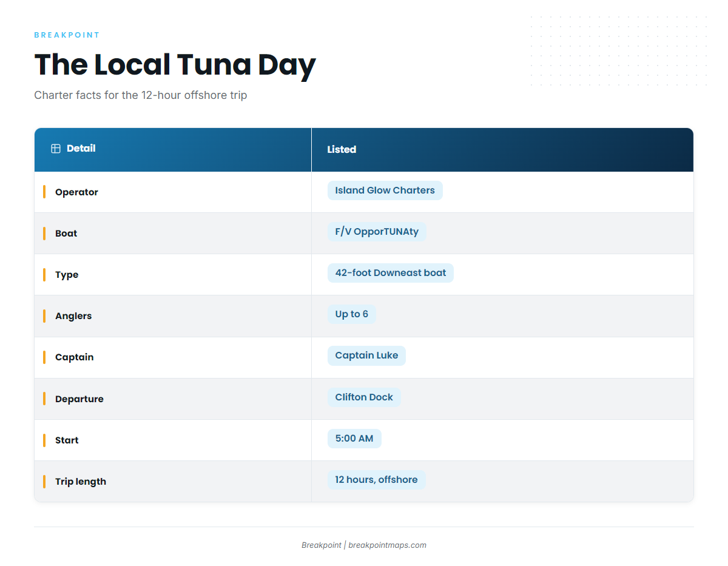Select the Listed column header
The width and height of the screenshot is (728, 566).
pyautogui.click(x=502, y=149)
